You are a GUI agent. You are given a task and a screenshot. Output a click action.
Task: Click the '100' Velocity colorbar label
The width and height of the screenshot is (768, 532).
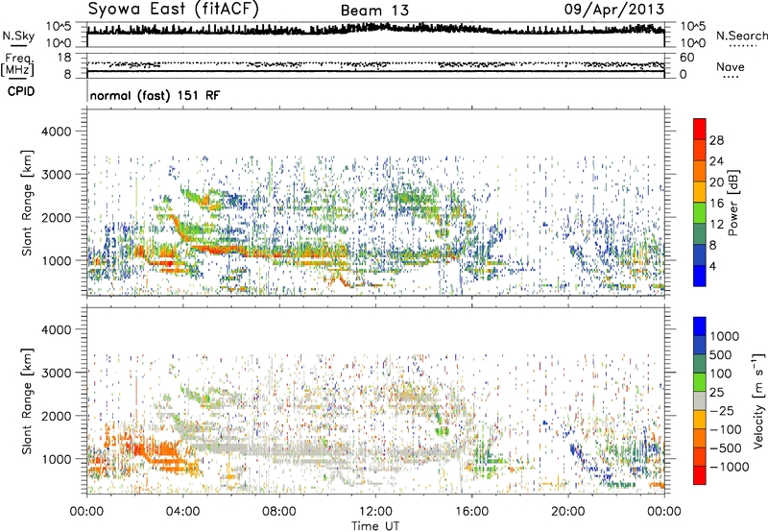(x=721, y=374)
